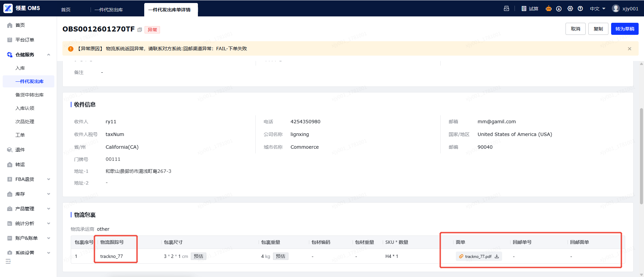Click the postal code 90040
644x277 pixels.
pos(485,147)
